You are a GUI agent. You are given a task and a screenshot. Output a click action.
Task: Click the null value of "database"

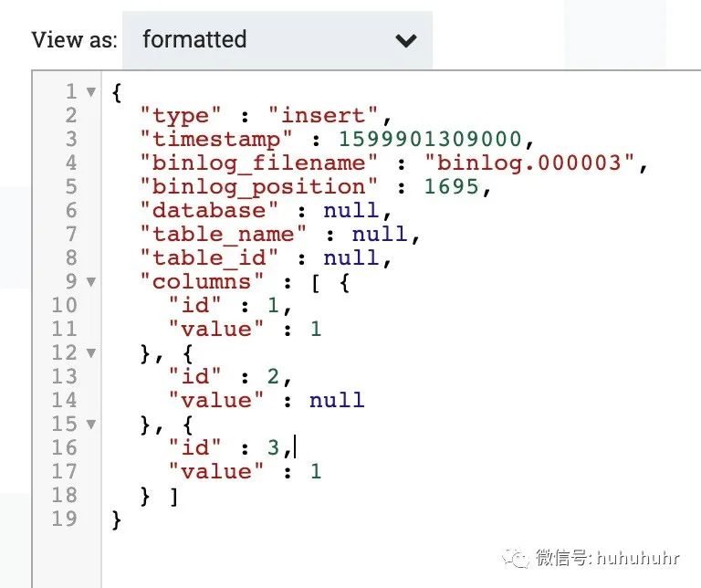click(x=350, y=210)
